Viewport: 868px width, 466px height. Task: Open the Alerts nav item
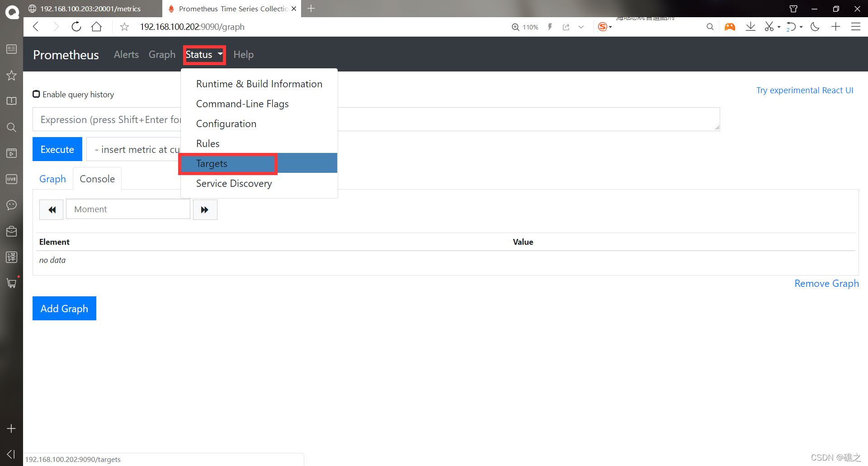point(126,54)
